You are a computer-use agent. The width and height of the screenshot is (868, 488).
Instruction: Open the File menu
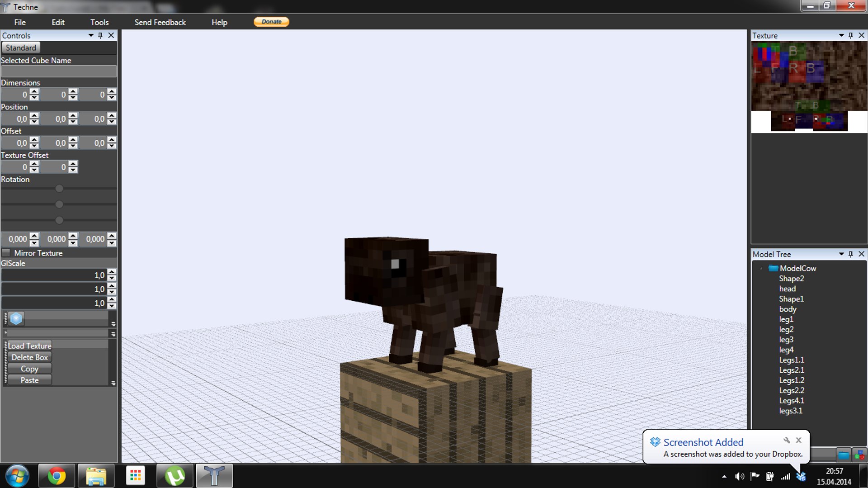pyautogui.click(x=20, y=22)
